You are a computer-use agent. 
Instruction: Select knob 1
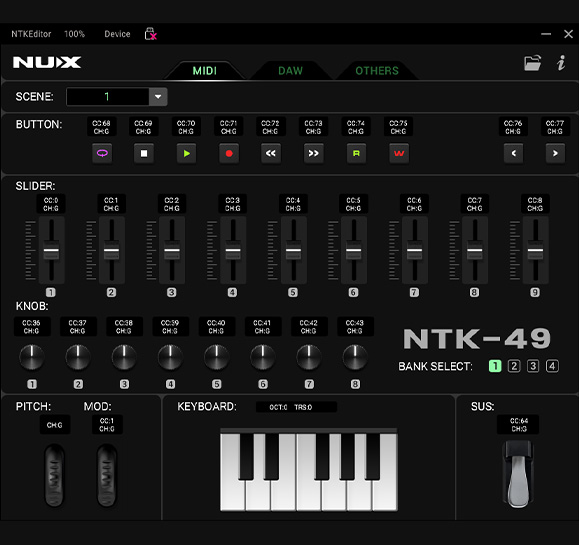(x=32, y=357)
